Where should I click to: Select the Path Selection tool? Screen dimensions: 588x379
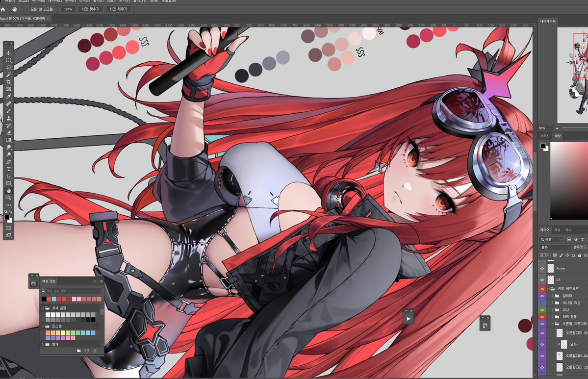point(9,176)
